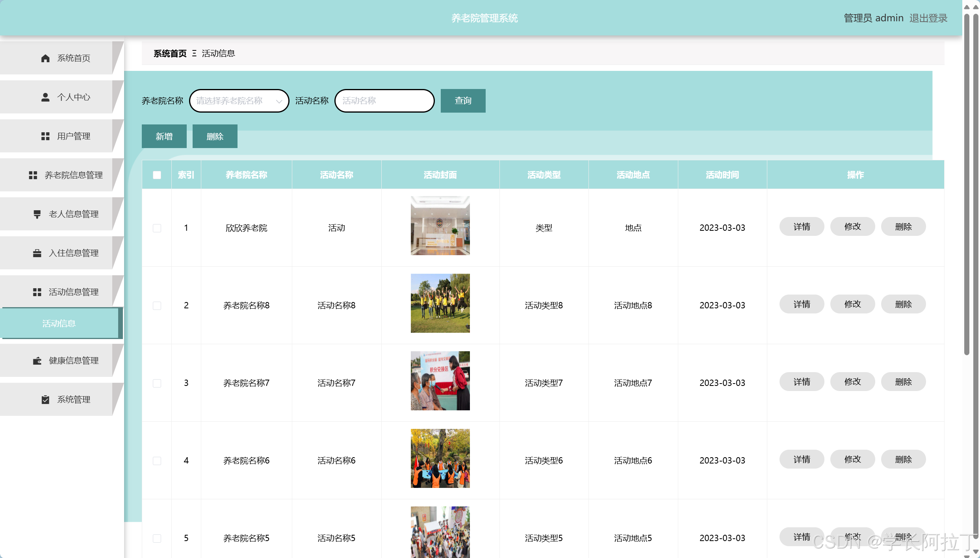980x558 pixels.
Task: Click the home icon beside 系统首页
Action: (x=45, y=58)
